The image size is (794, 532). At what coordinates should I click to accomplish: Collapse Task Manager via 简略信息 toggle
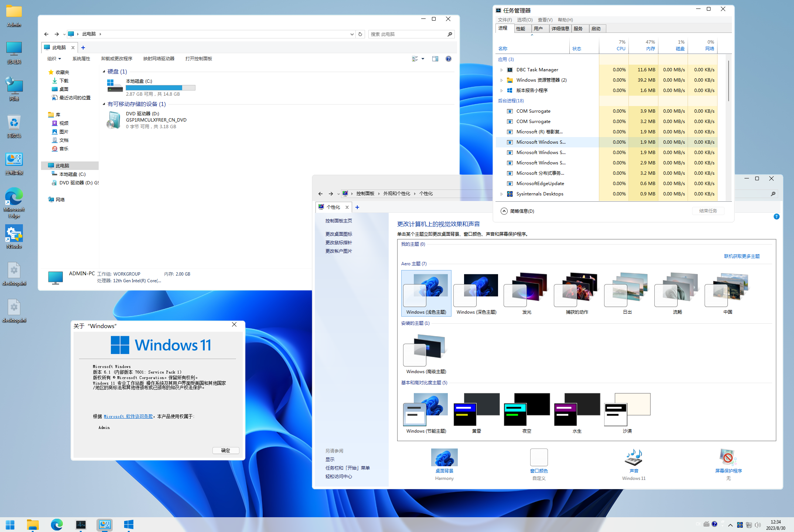[504, 211]
